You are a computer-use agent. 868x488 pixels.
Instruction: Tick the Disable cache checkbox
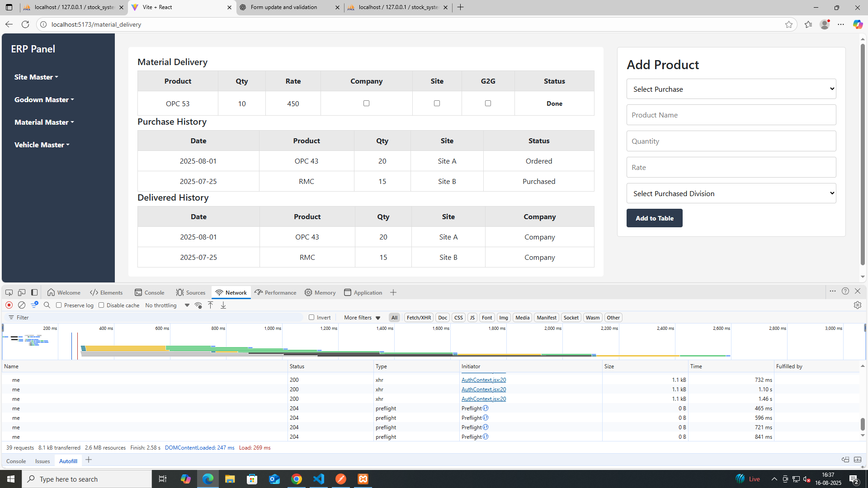click(x=101, y=305)
